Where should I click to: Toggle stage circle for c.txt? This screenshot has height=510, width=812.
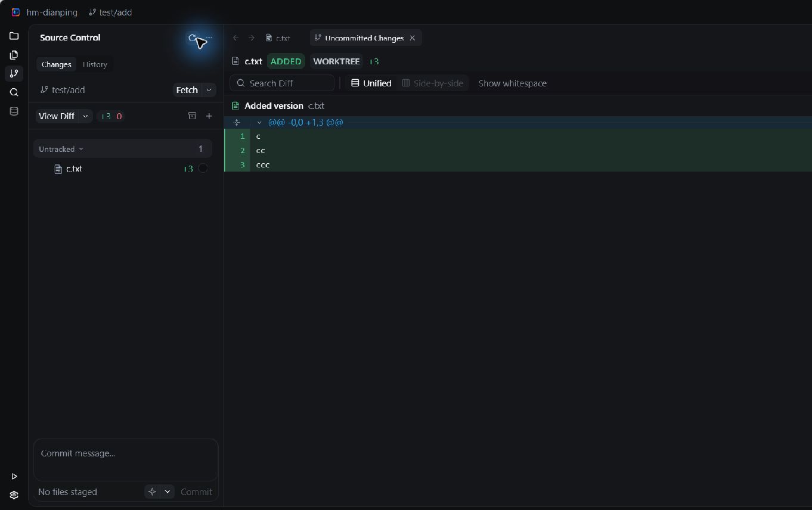coord(203,169)
